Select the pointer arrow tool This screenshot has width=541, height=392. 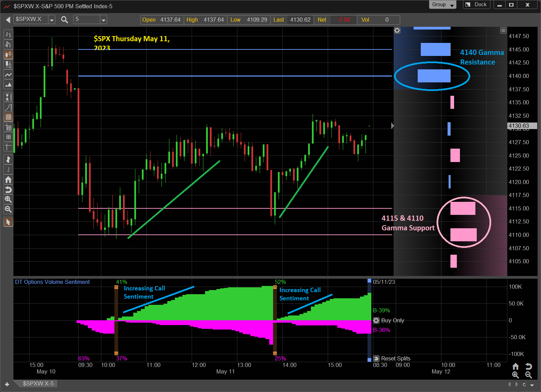click(8, 222)
